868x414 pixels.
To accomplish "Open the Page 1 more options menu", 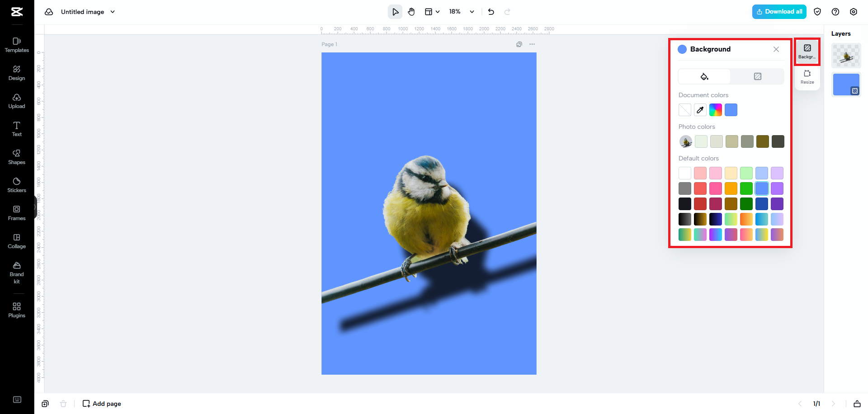I will tap(532, 44).
